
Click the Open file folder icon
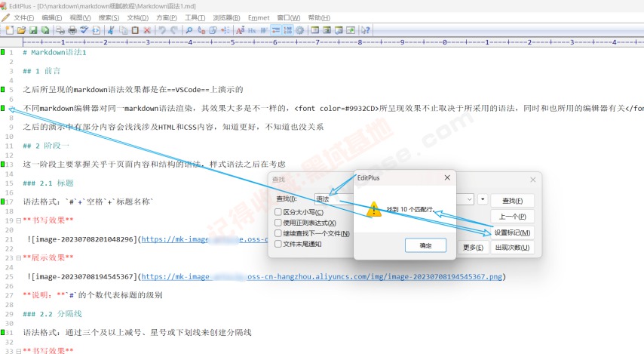21,30
